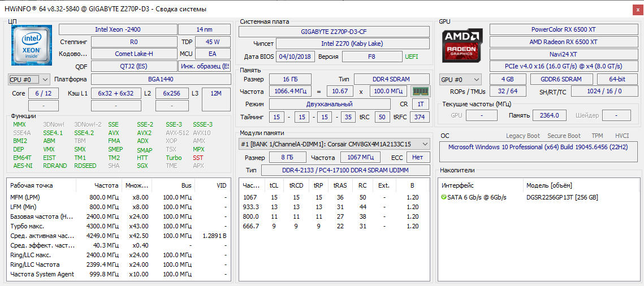Click the Intel Xeon -2400 name field

(x=117, y=29)
